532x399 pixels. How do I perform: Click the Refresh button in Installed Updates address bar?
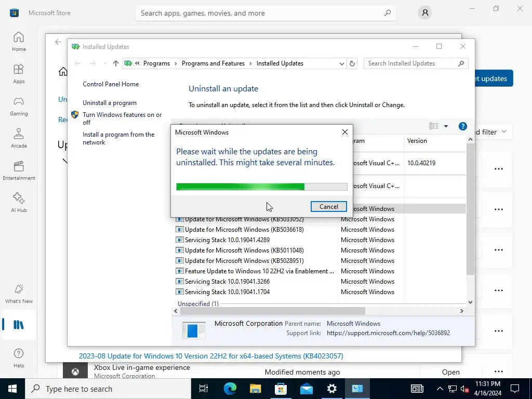tap(352, 63)
